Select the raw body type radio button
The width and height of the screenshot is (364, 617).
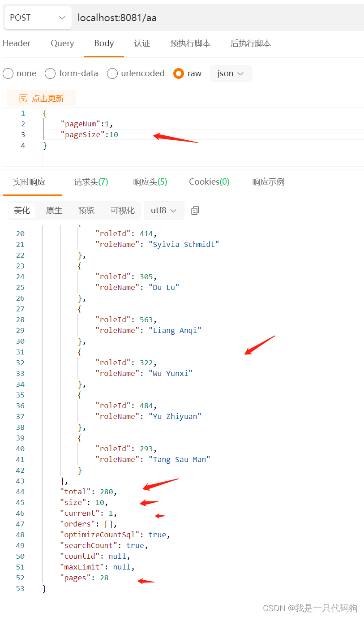click(x=178, y=73)
